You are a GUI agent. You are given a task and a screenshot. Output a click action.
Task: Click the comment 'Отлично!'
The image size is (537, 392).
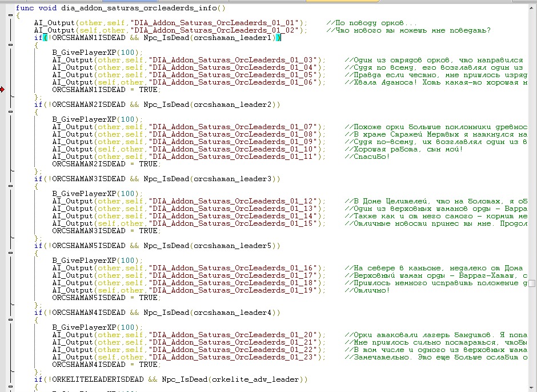367,290
